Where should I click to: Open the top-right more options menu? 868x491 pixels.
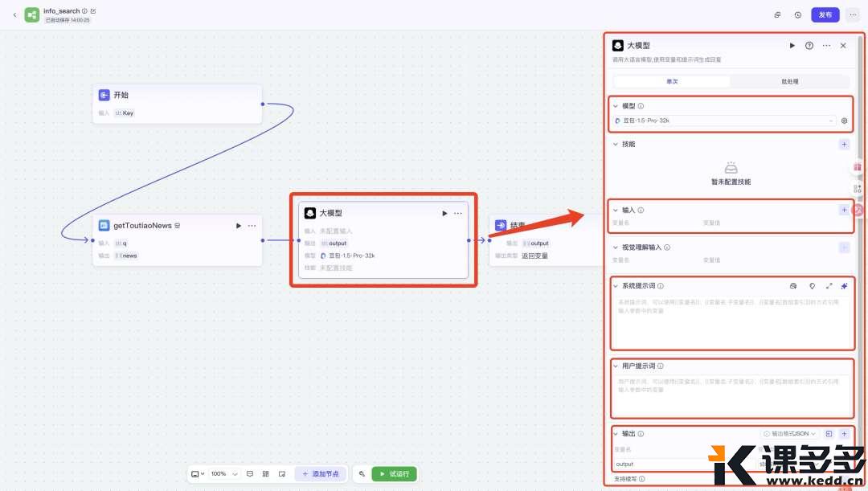(853, 15)
